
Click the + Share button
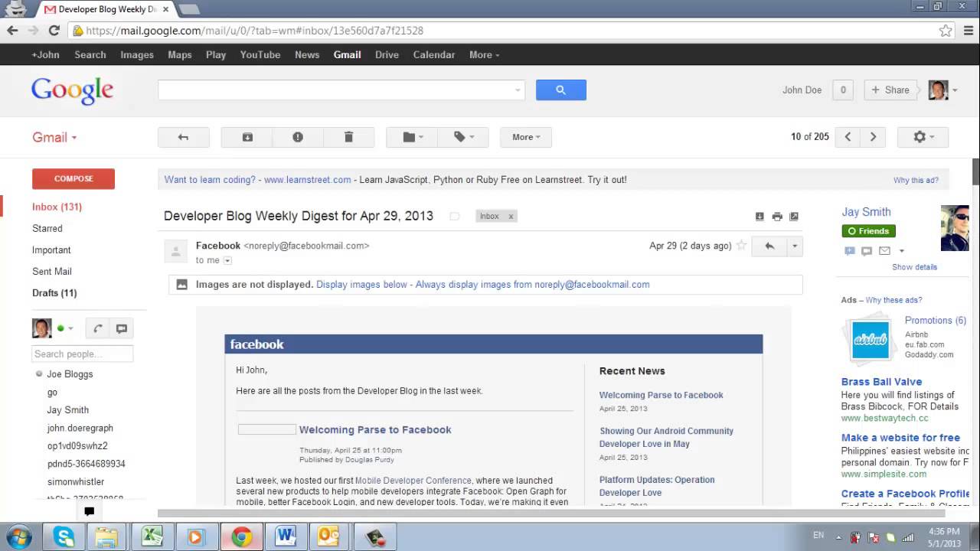point(890,90)
